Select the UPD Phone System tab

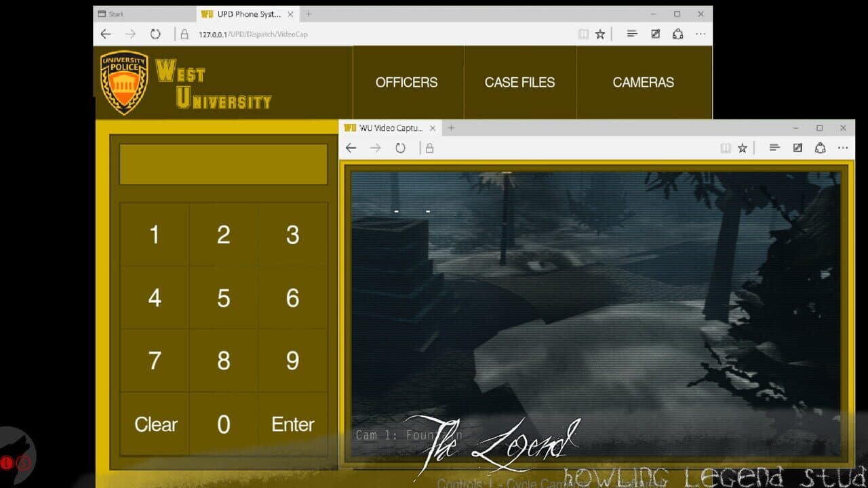(248, 14)
